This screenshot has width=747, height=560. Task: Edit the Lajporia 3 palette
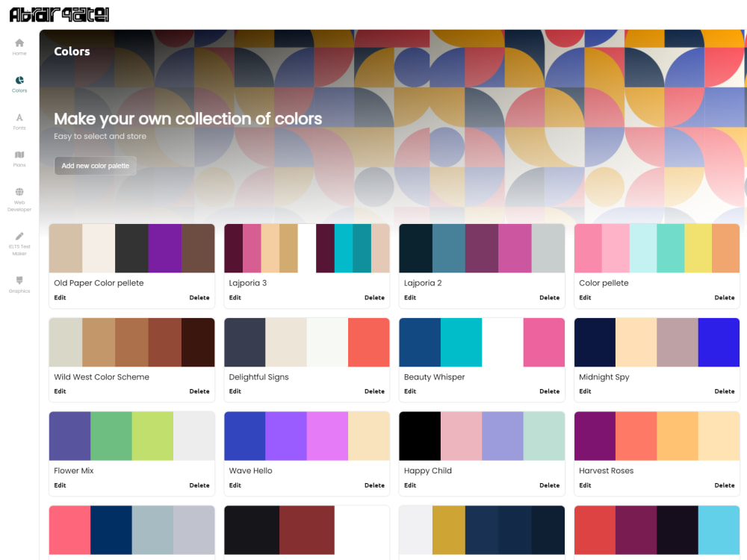235,298
